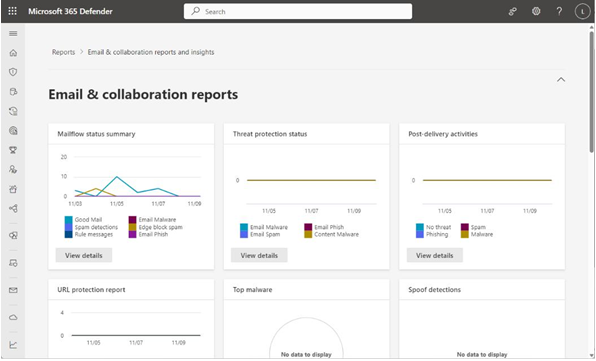The height and width of the screenshot is (361, 596).
Task: Click the Email Phish legend swatch in Threat protection
Action: (x=308, y=227)
